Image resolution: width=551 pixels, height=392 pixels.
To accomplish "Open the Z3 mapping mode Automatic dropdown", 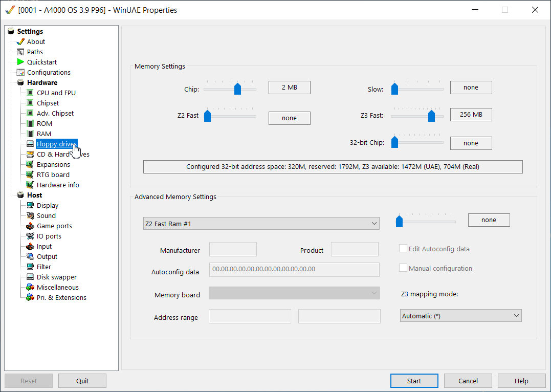I will pos(460,316).
